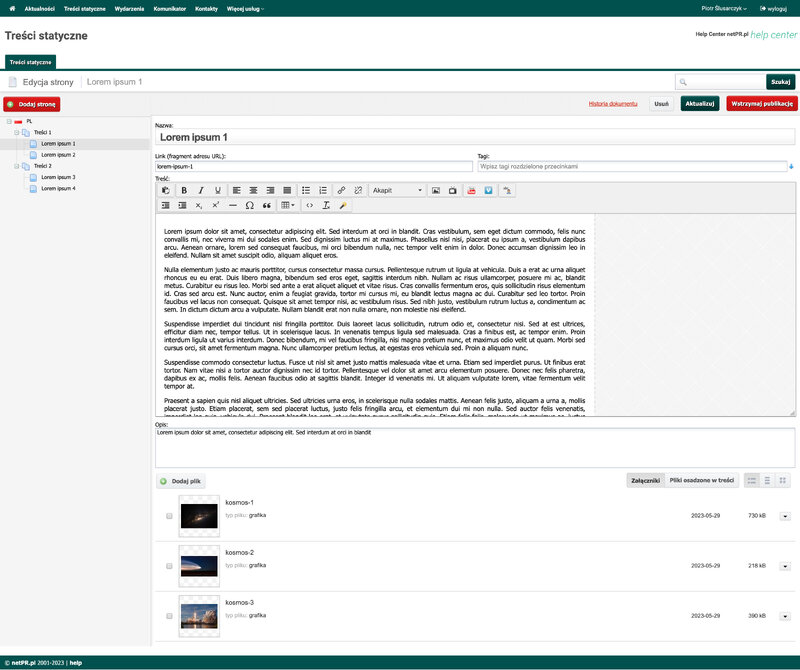This screenshot has width=800, height=670.
Task: Insert a YouTube video via toolbar
Action: [x=471, y=190]
